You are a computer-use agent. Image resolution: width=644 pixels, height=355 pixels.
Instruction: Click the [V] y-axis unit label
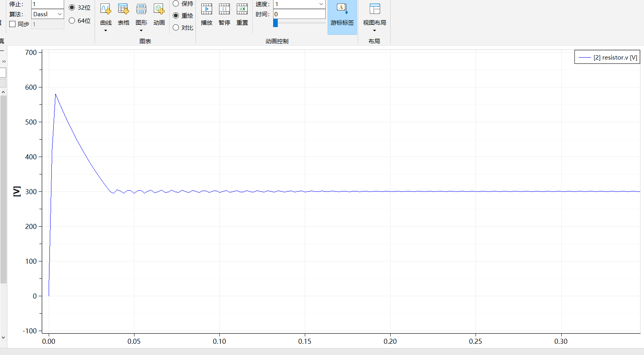pyautogui.click(x=17, y=191)
